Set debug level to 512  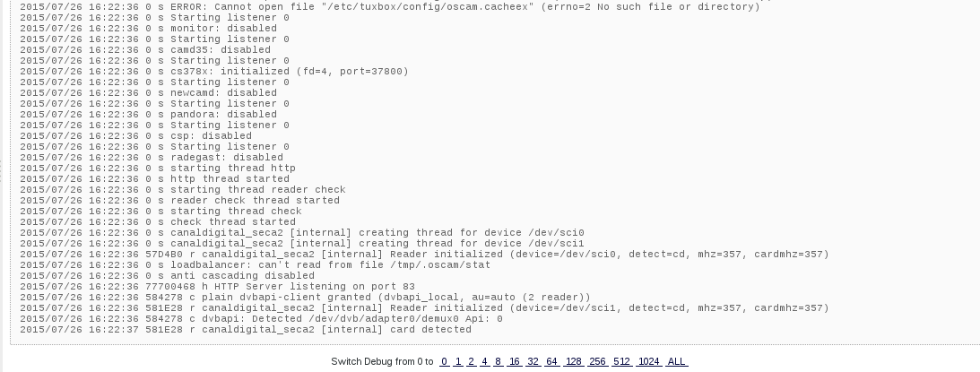point(622,361)
